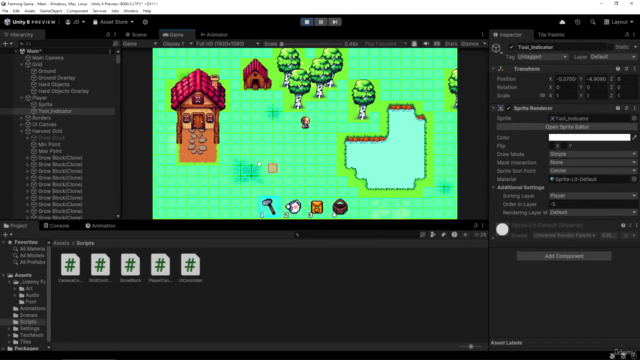
Task: Open the settings gear beside Asset Store
Action: 145,22
